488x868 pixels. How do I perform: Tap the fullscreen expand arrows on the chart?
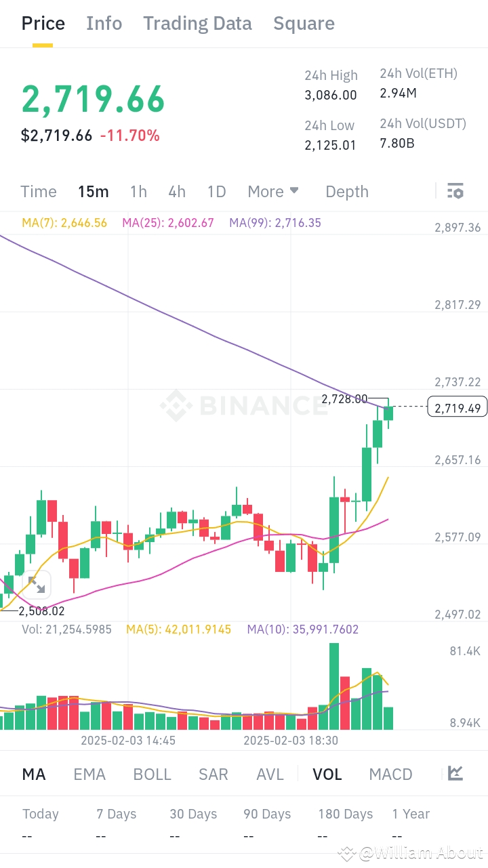tap(37, 585)
